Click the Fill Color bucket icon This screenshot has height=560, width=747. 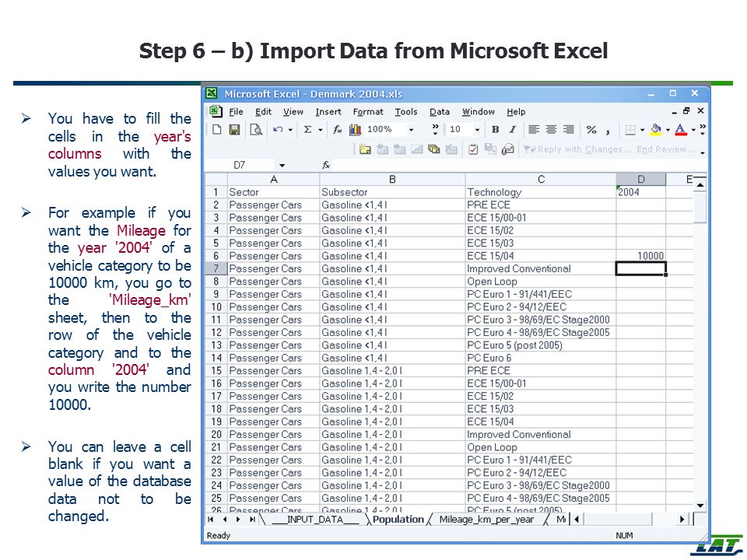tap(656, 130)
